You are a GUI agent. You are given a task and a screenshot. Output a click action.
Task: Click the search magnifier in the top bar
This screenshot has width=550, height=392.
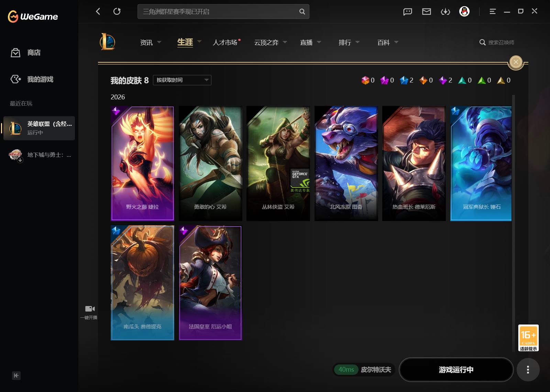[302, 11]
